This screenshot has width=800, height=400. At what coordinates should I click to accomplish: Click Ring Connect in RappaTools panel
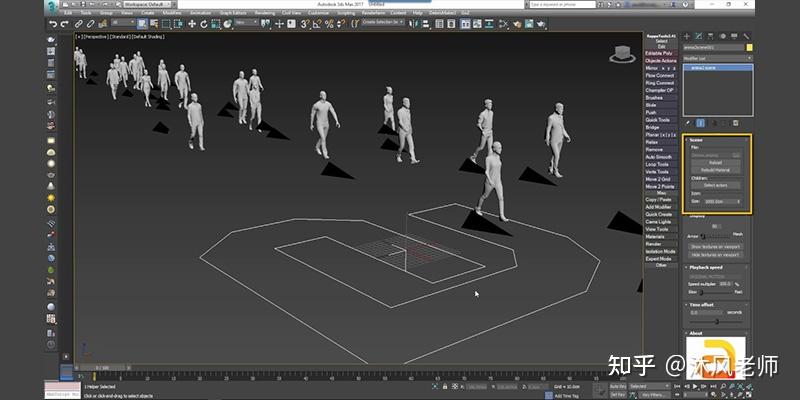click(661, 83)
